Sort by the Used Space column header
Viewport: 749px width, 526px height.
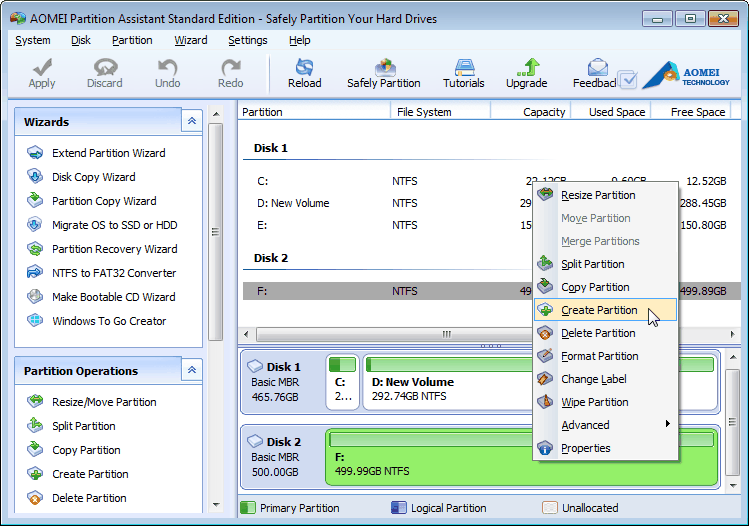coord(610,112)
